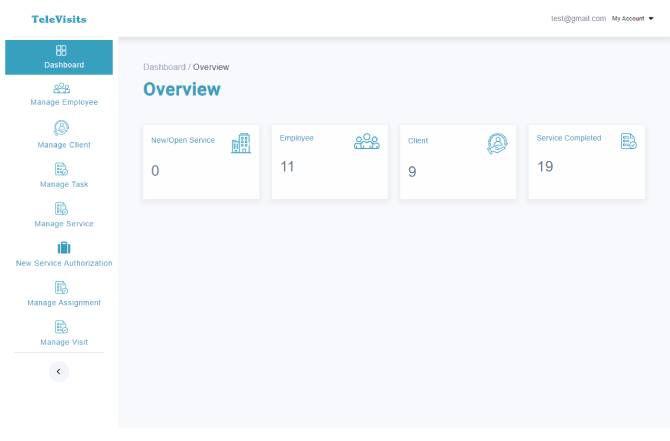Click the Manage Client headset icon
Viewport: 670px width, 441px height.
coord(62,128)
